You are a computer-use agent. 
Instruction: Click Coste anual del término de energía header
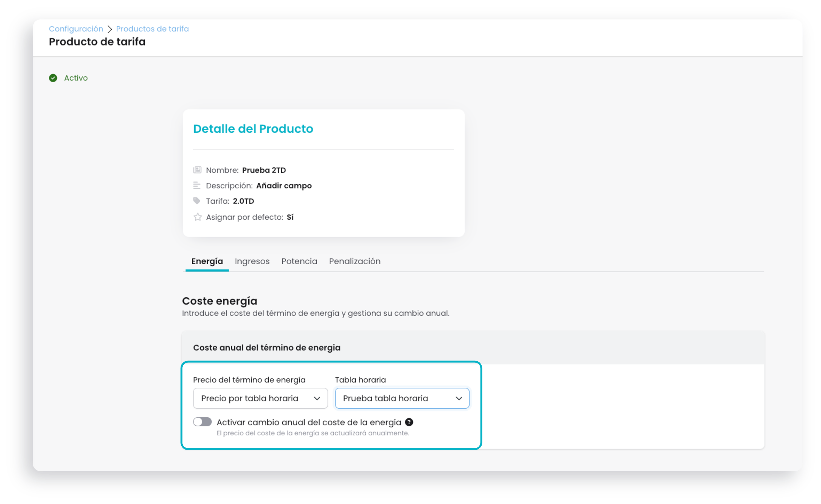[x=267, y=348]
